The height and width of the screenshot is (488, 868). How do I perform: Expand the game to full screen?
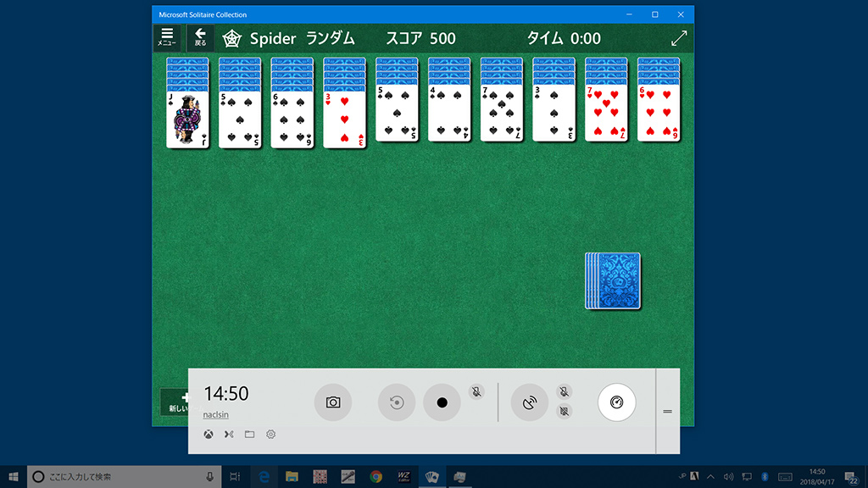pos(678,38)
